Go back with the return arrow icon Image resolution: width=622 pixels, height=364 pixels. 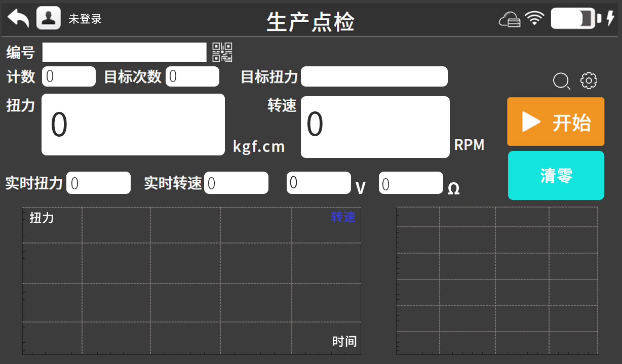(18, 19)
